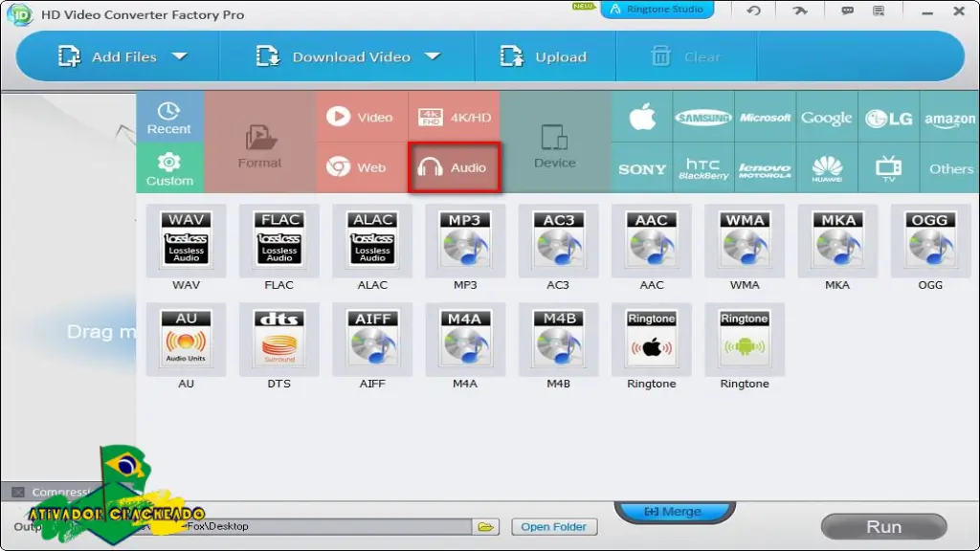
Task: Click the Merge button
Action: pos(674,512)
